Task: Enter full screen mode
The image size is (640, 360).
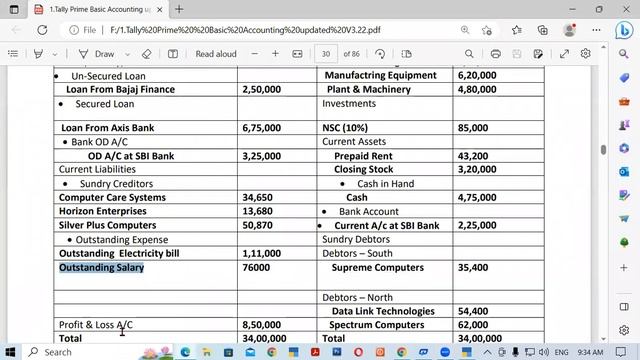Action: pos(564,54)
